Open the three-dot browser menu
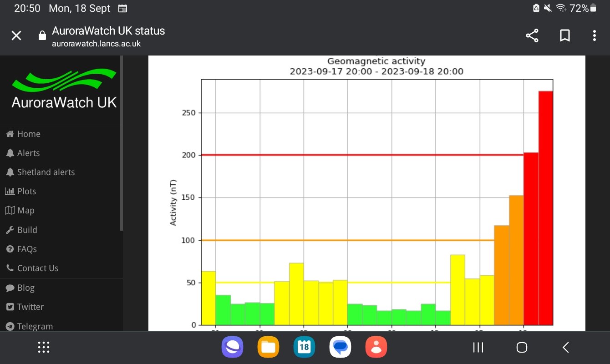 click(595, 35)
